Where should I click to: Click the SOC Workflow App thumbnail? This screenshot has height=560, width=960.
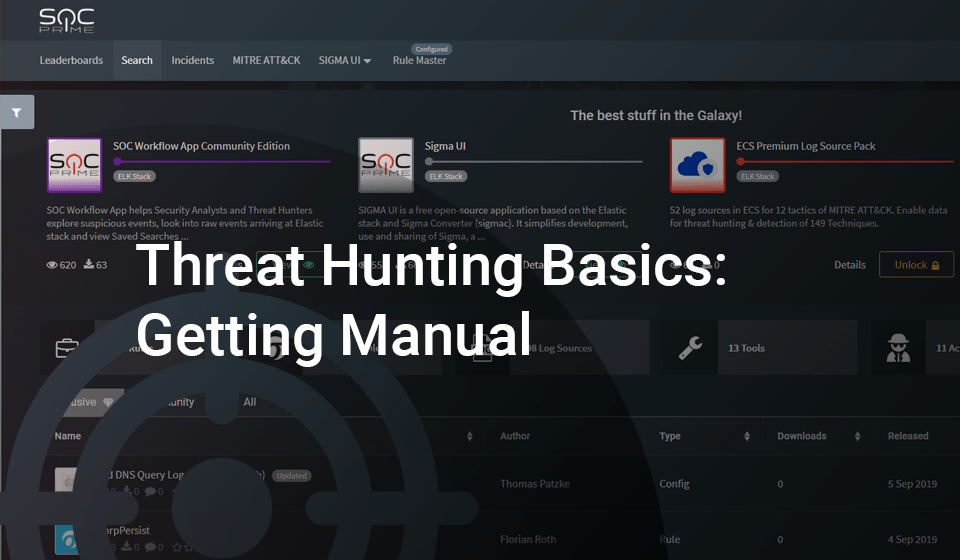tap(74, 165)
